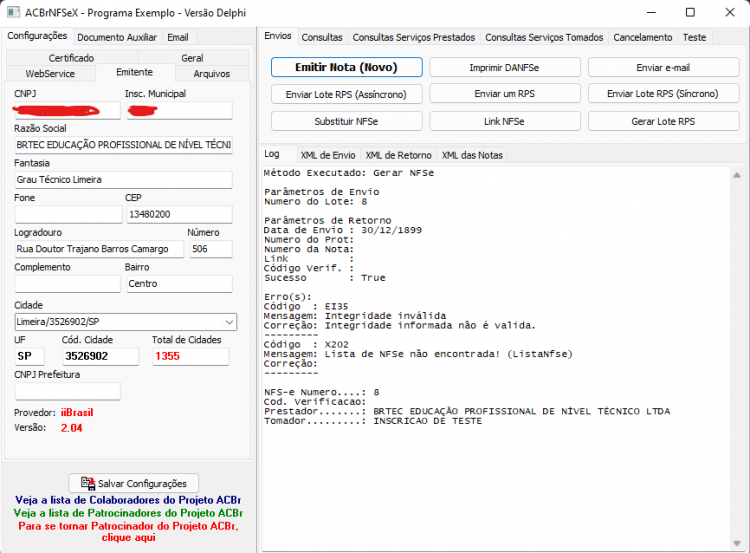The width and height of the screenshot is (750, 553).
Task: Open Consultas Serviços Prestados tab
Action: click(414, 37)
